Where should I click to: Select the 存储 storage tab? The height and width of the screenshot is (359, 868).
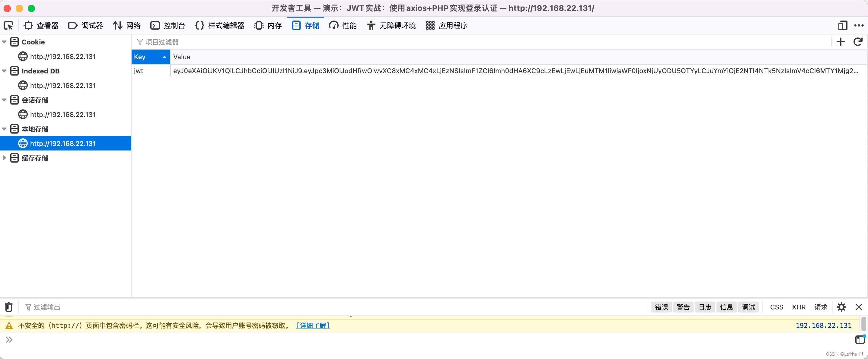click(306, 26)
